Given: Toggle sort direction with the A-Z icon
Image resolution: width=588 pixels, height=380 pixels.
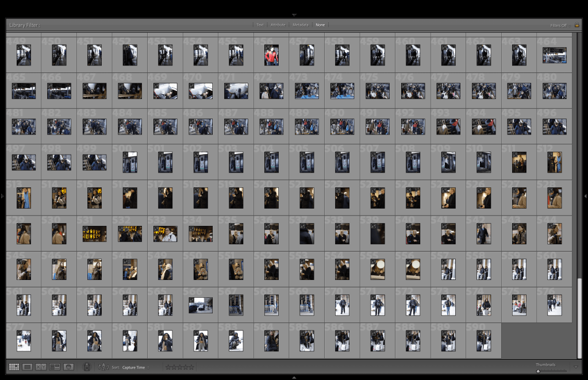Looking at the screenshot, I should click(x=103, y=367).
